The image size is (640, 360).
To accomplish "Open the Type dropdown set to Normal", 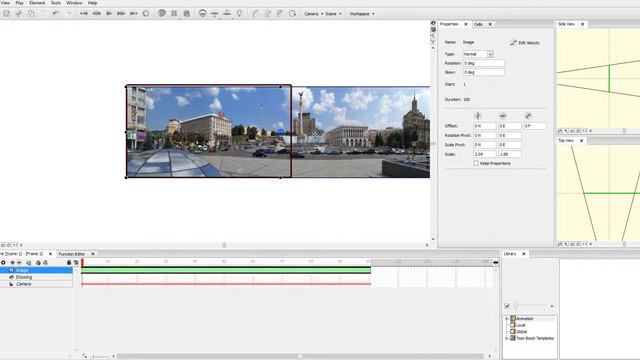I will click(478, 54).
